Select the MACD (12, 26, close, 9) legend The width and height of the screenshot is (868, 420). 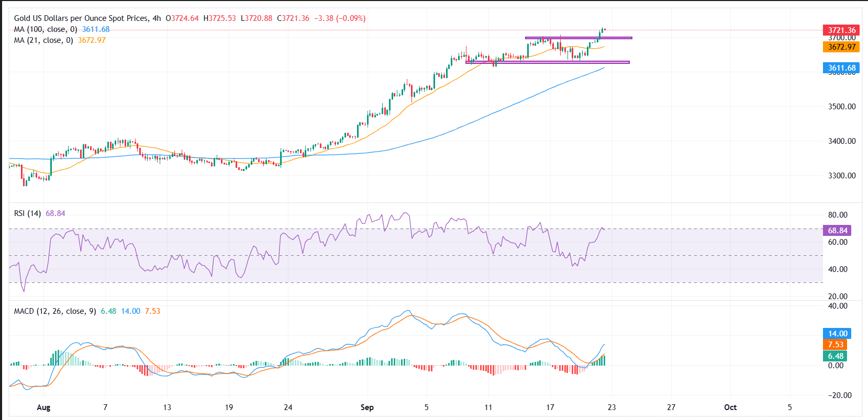(x=55, y=311)
